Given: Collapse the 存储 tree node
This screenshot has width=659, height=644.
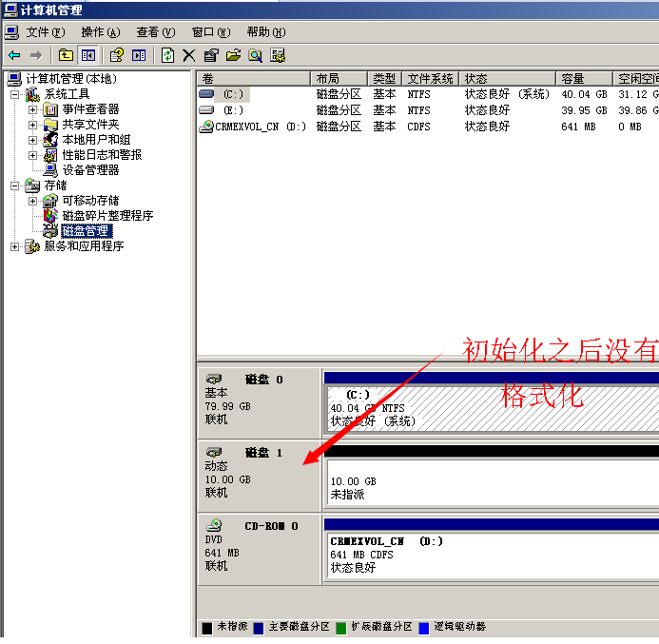Looking at the screenshot, I should (x=14, y=185).
